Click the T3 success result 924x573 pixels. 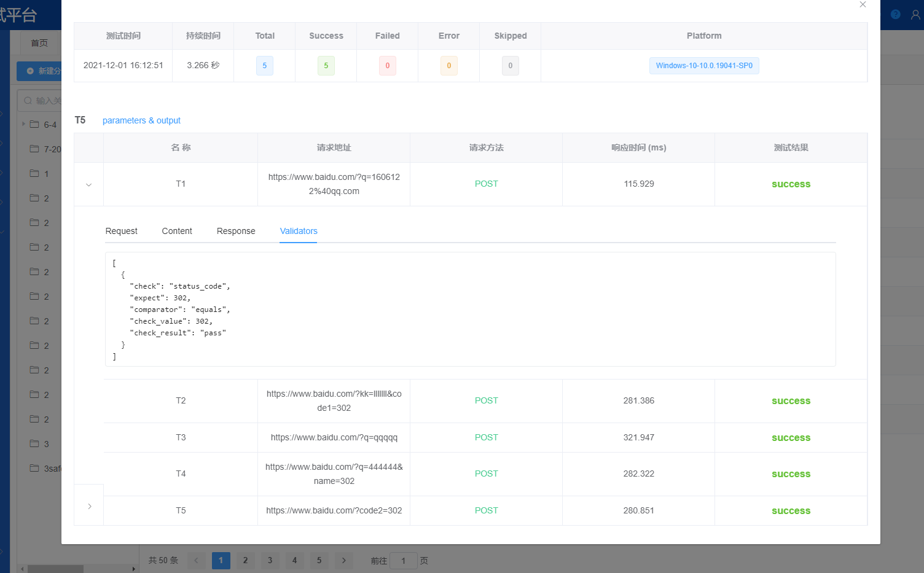(791, 438)
